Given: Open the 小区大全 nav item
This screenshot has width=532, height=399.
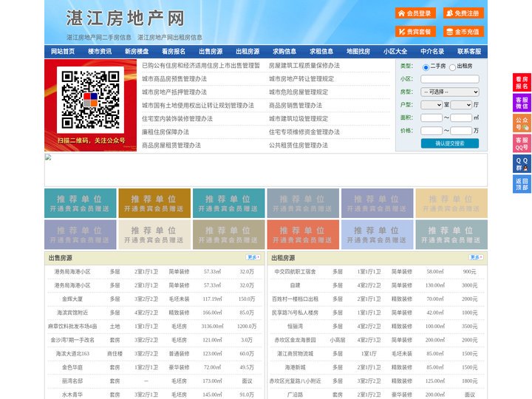Looking at the screenshot, I should [x=395, y=52].
